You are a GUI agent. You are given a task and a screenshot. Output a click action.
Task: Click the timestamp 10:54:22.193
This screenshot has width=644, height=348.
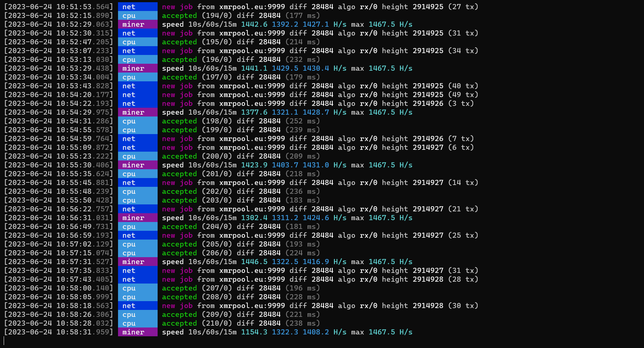(x=59, y=103)
